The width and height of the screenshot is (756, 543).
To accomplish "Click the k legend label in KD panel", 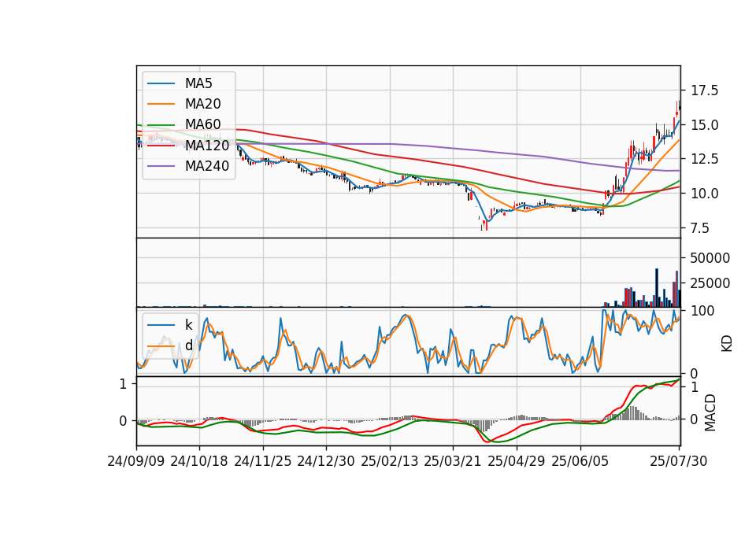I will (188, 325).
